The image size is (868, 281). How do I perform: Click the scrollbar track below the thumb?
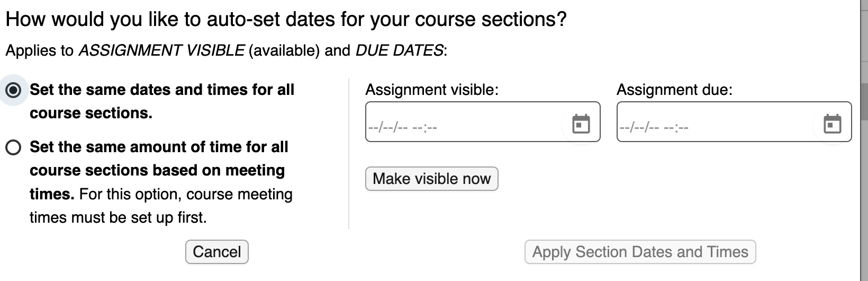(864, 201)
